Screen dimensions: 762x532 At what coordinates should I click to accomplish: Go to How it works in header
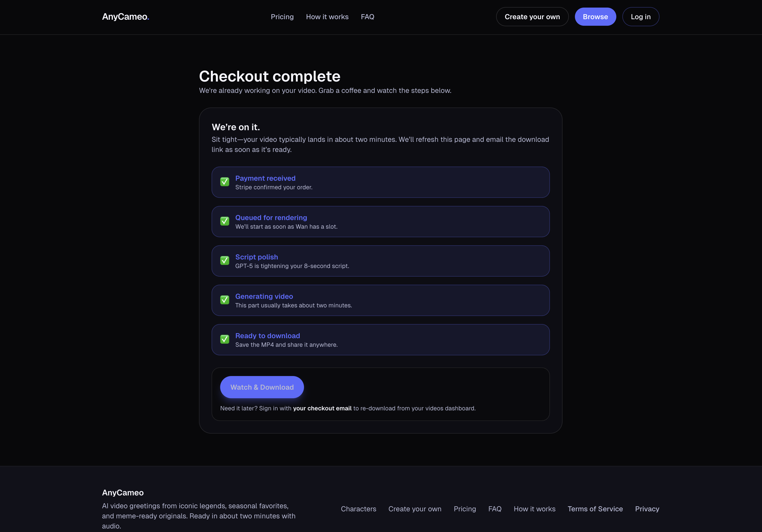point(327,17)
